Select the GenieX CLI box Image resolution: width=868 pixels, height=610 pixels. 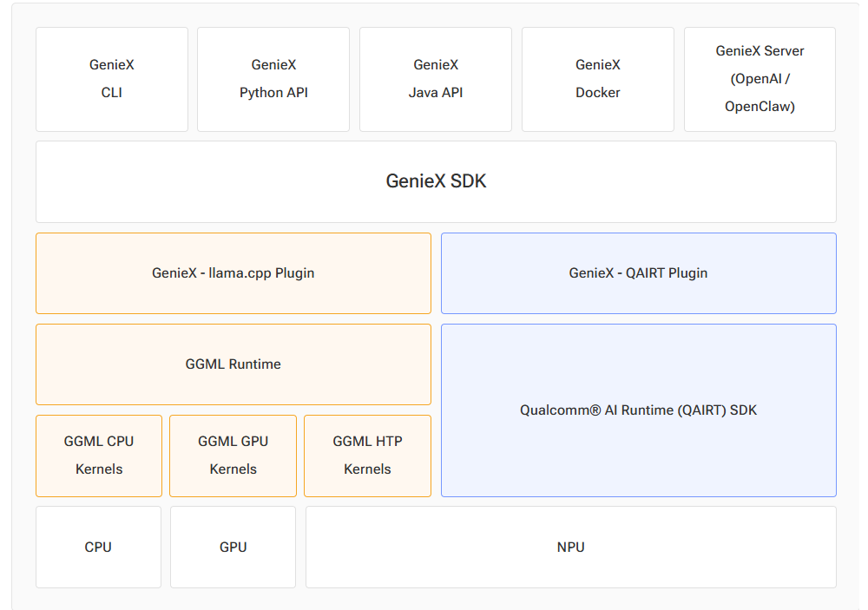pos(112,79)
